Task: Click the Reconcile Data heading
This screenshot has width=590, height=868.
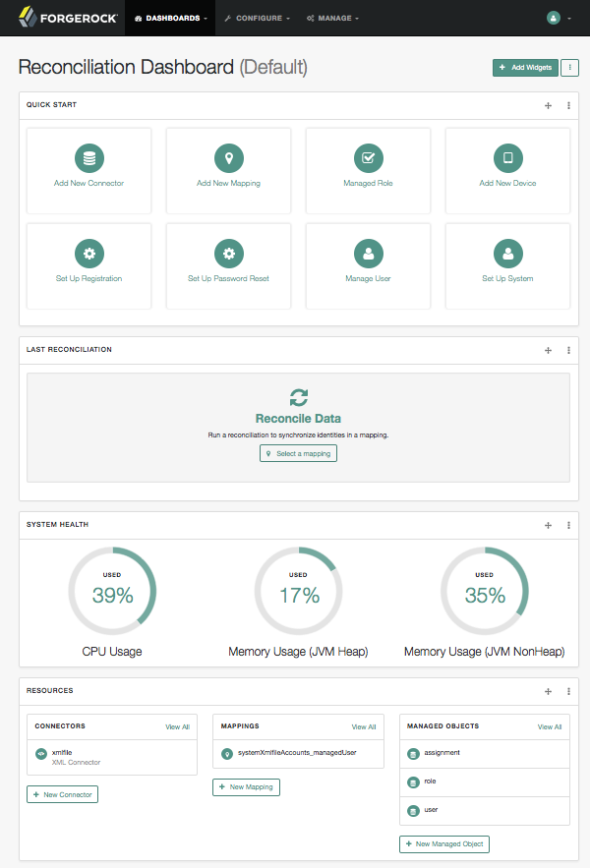Action: 298,419
